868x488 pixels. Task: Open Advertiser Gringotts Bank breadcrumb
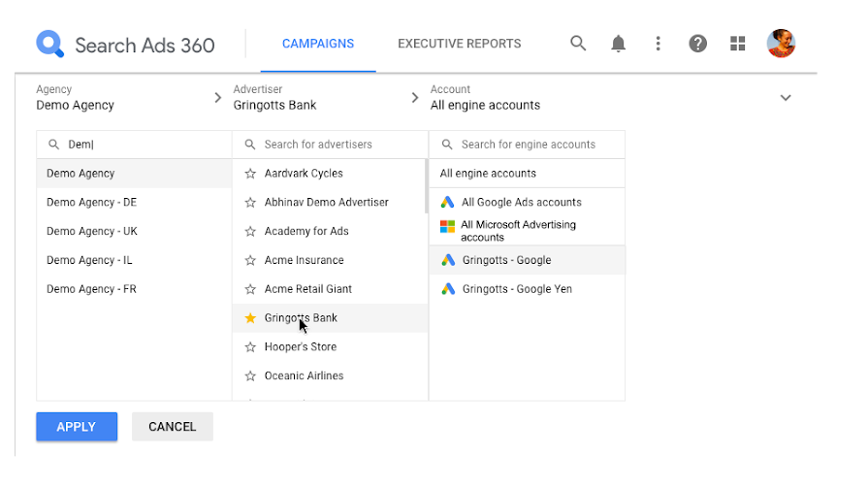274,98
